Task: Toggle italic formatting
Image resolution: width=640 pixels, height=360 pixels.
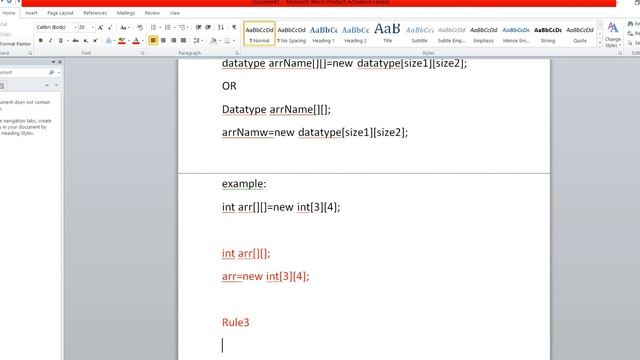Action: pyautogui.click(x=51, y=40)
